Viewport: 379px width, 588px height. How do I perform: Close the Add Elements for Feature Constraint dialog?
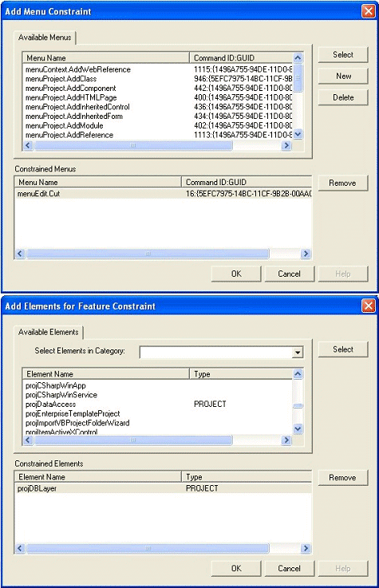point(369,306)
